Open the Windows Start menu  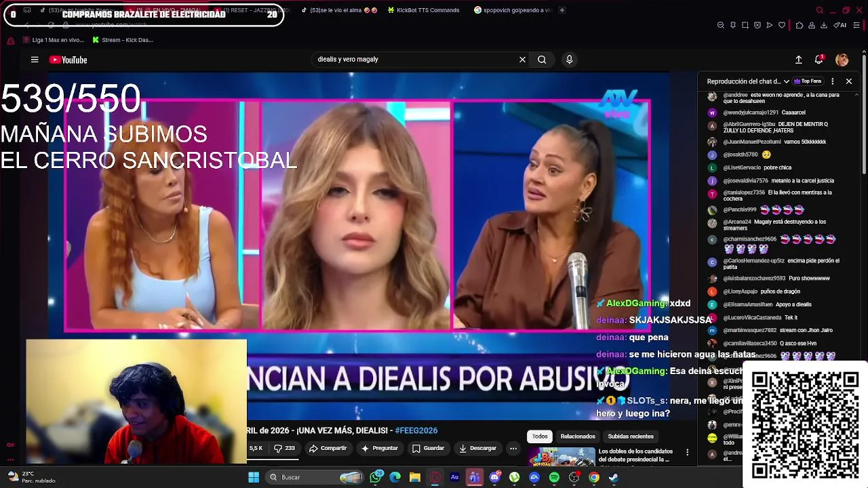[254, 477]
